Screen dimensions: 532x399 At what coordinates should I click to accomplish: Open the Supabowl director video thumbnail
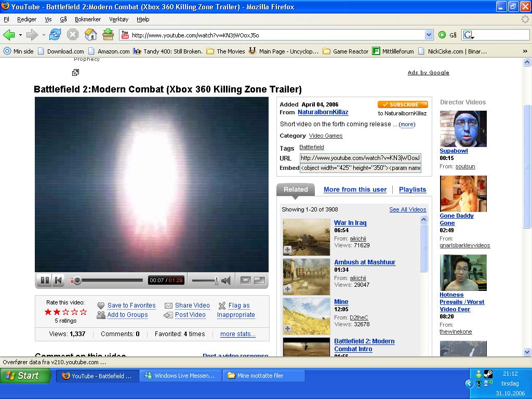(x=463, y=129)
